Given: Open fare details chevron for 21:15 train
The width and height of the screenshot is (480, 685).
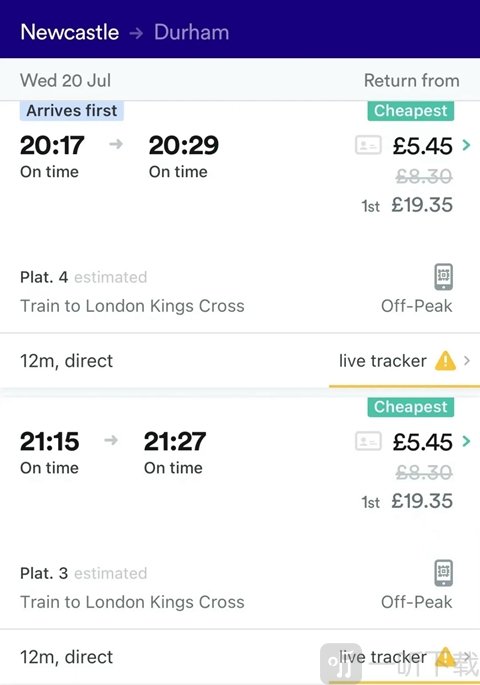Looking at the screenshot, I should click(466, 441).
